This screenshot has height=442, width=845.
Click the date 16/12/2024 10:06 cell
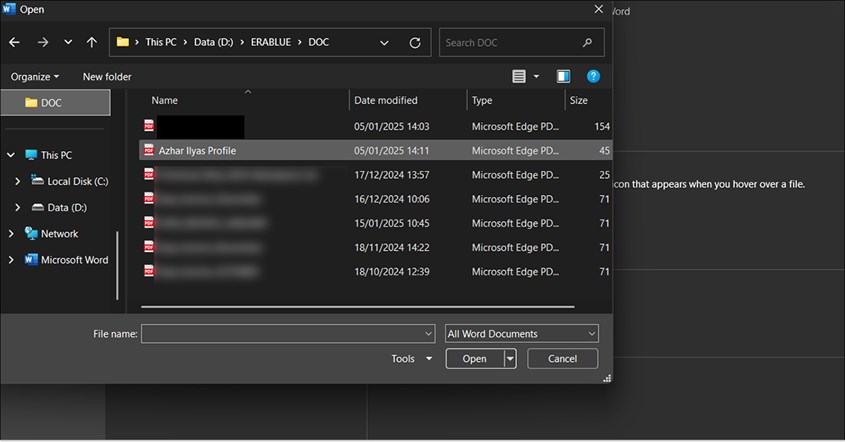(392, 199)
